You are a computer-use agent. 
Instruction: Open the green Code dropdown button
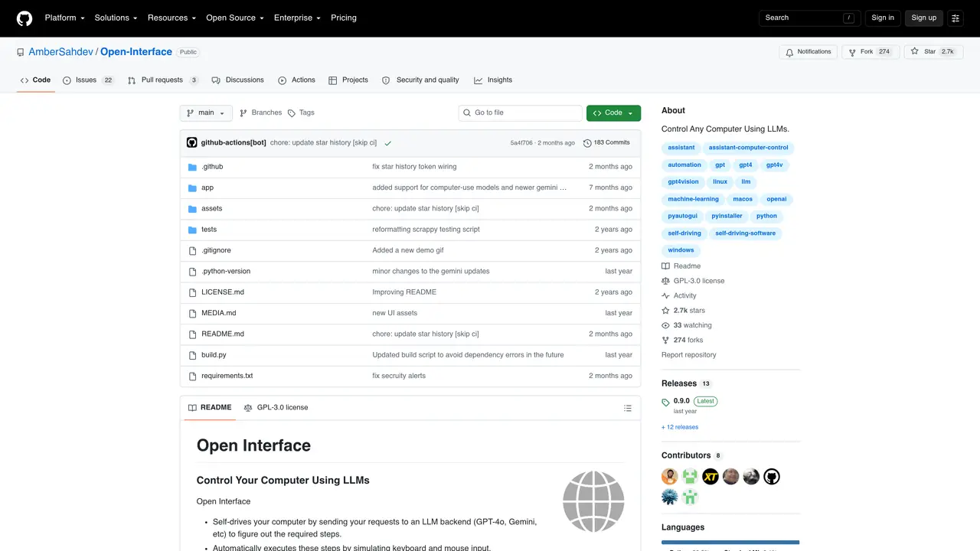click(x=613, y=113)
